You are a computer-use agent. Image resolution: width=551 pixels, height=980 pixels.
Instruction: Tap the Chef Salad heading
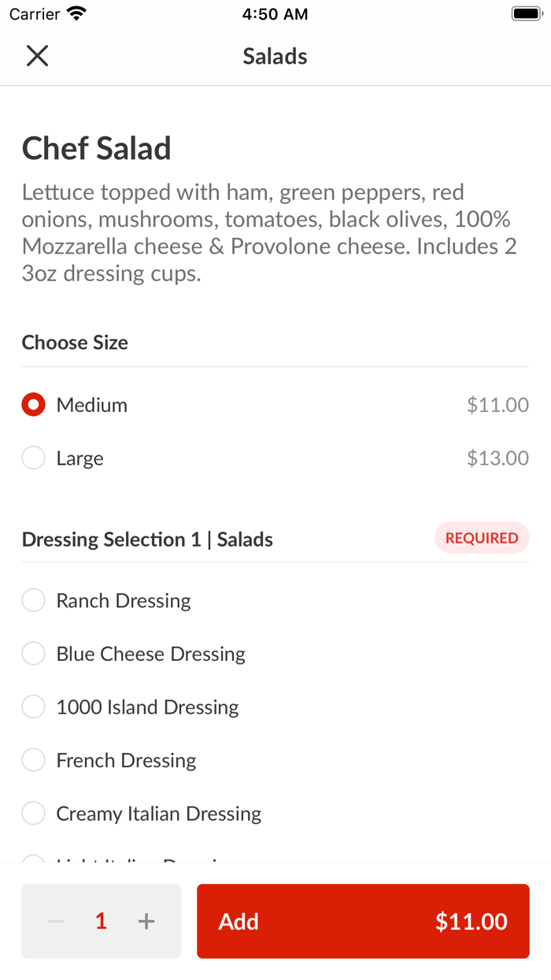[97, 147]
